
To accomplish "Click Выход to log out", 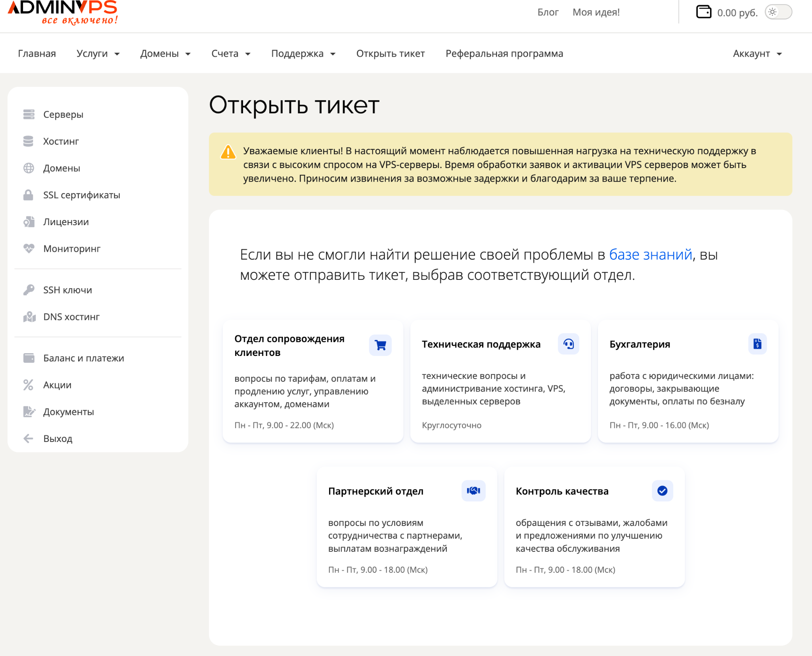I will click(58, 438).
